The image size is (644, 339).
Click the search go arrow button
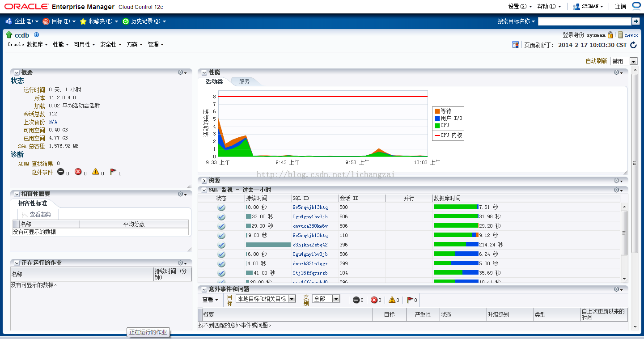[x=636, y=21]
